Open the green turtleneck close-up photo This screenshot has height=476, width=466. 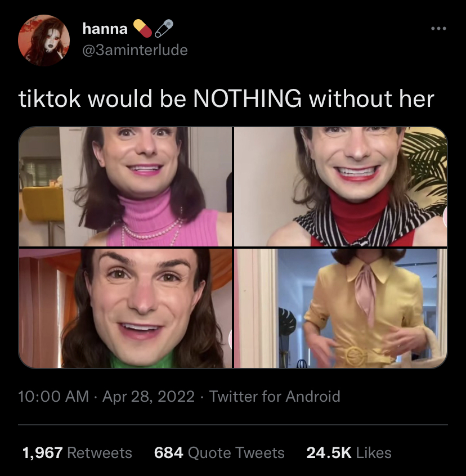click(x=126, y=308)
